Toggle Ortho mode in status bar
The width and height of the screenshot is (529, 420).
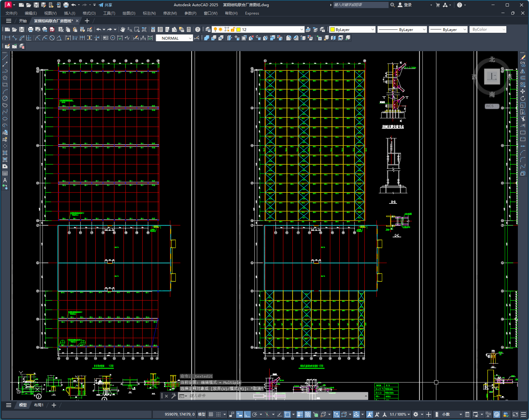[x=247, y=414]
